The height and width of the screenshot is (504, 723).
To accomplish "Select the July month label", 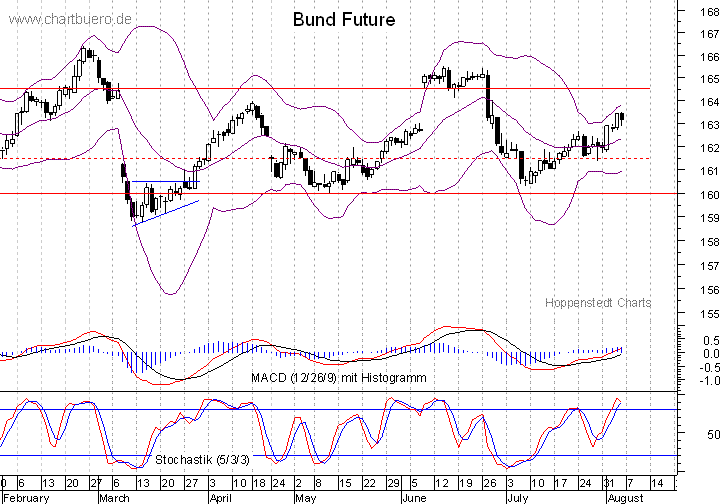I will (517, 498).
